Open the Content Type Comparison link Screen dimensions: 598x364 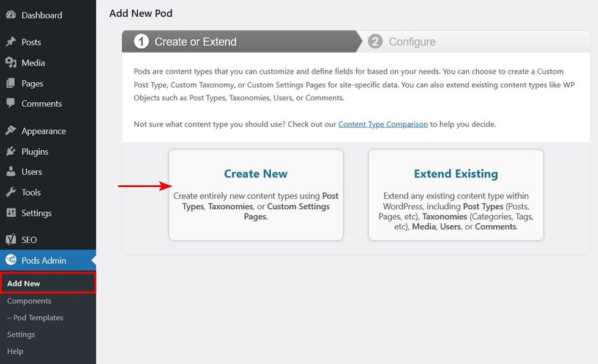tap(383, 124)
